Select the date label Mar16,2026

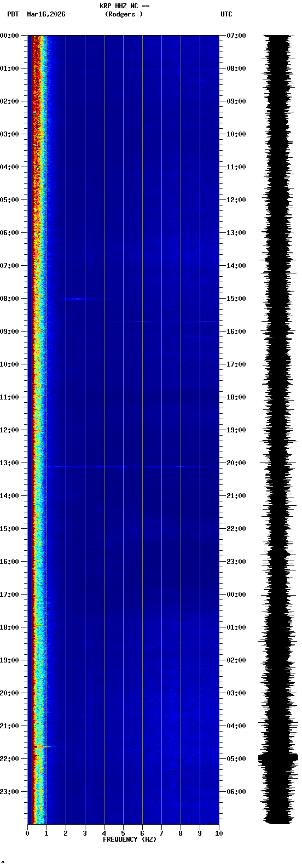(46, 14)
